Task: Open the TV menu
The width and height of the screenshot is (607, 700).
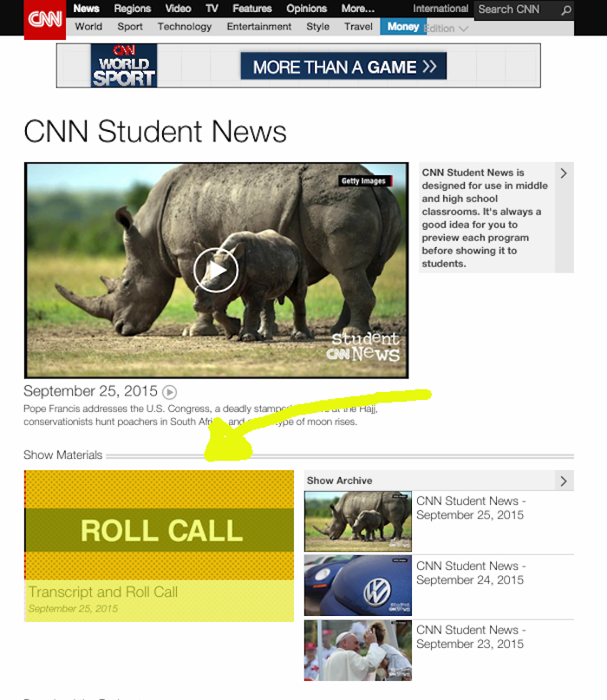Action: 212,9
